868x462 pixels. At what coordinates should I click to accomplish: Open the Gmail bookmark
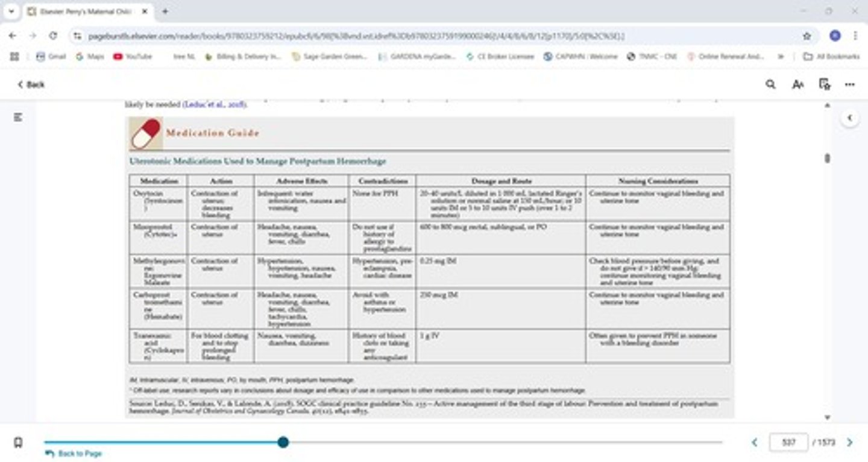tap(51, 56)
